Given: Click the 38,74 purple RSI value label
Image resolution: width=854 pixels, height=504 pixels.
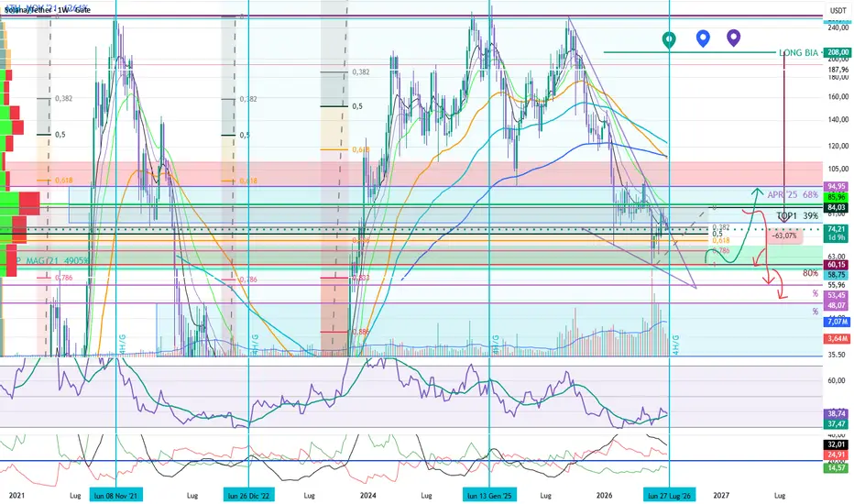Looking at the screenshot, I should point(838,413).
